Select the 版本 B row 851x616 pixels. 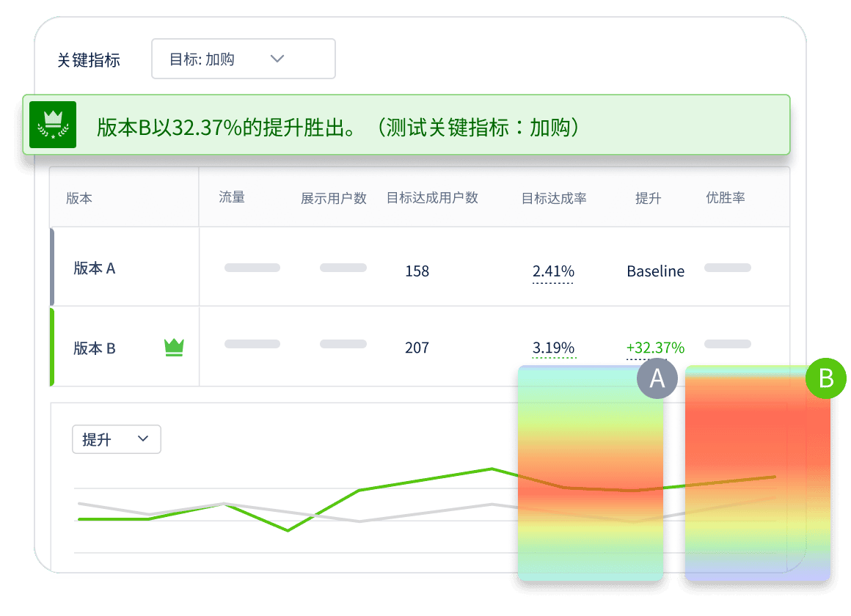click(420, 347)
